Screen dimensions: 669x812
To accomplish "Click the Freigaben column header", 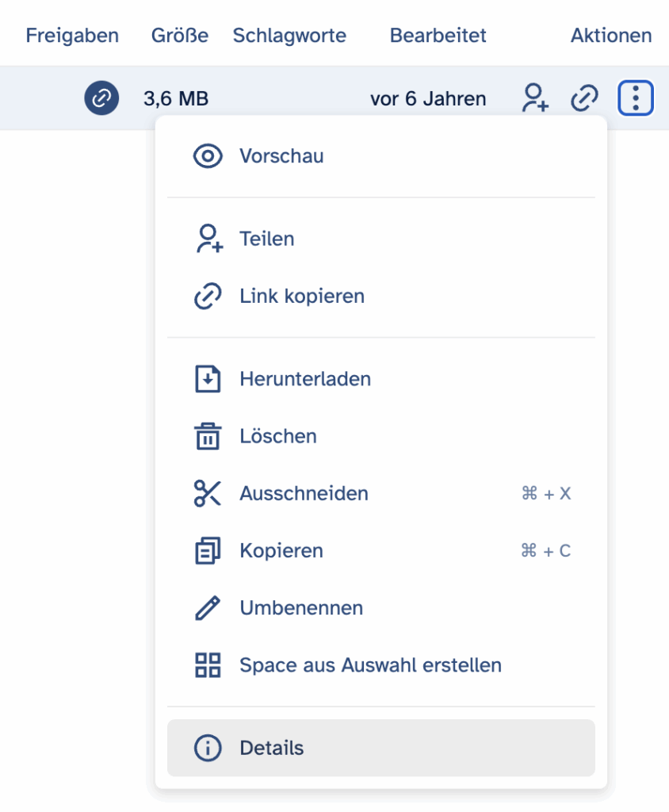I will 72,35.
